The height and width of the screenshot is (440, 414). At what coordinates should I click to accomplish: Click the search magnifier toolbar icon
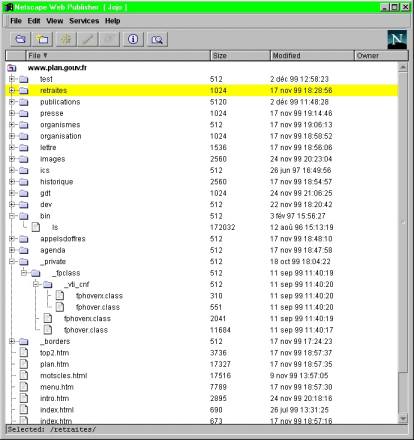click(x=157, y=39)
